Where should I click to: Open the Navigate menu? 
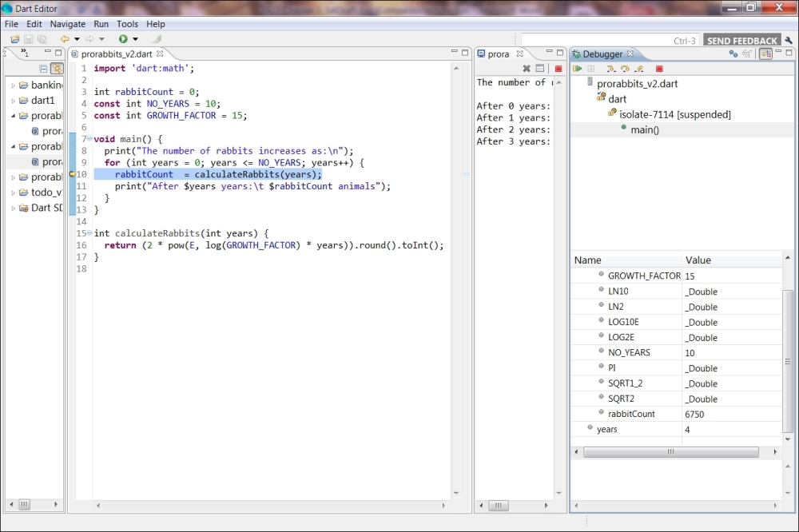67,24
